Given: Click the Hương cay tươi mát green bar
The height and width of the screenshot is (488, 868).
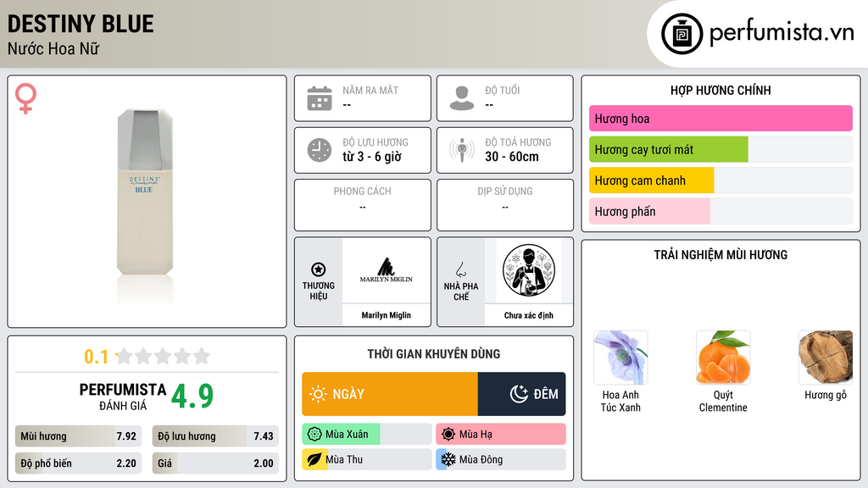Looking at the screenshot, I should [669, 149].
